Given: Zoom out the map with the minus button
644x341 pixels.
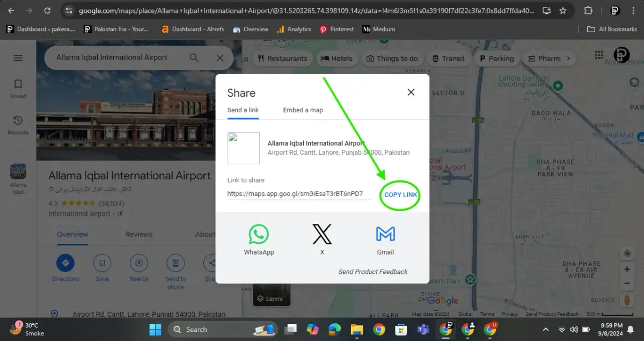Looking at the screenshot, I should point(626,283).
